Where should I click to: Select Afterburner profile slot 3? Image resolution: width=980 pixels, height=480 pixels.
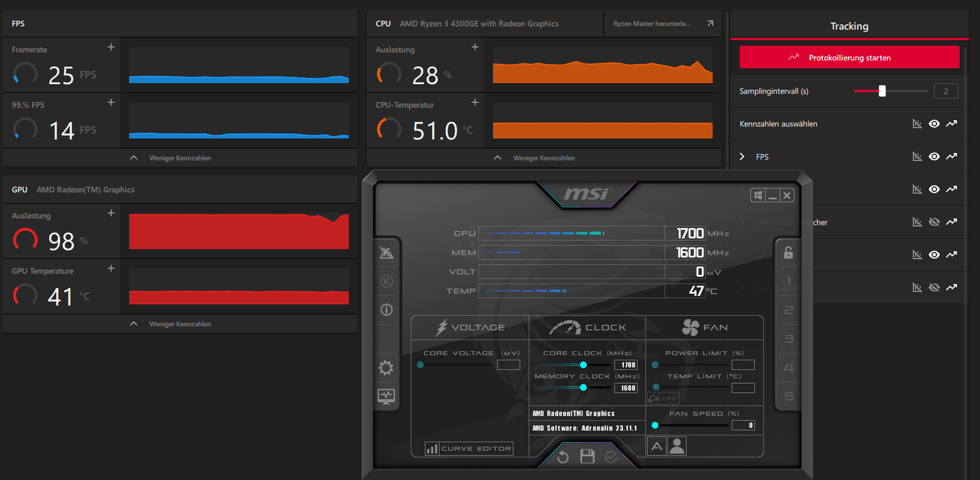point(789,339)
